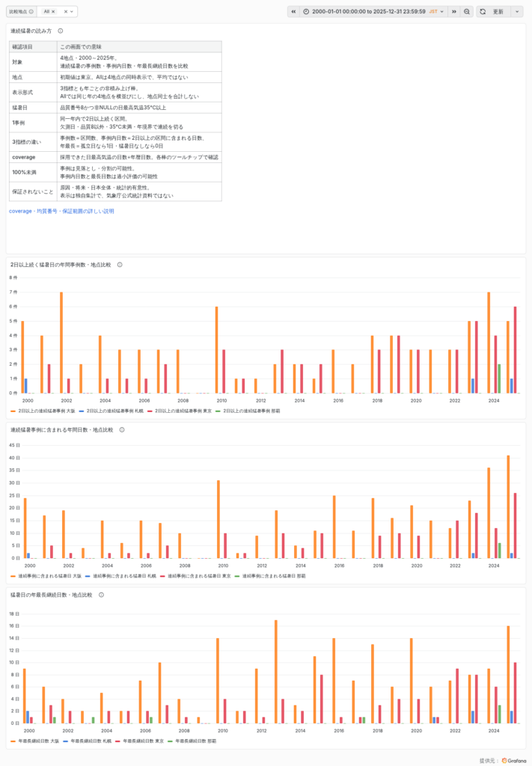Show info for 2日以上続く猛暑日の年間事例数 panel

pyautogui.click(x=120, y=265)
